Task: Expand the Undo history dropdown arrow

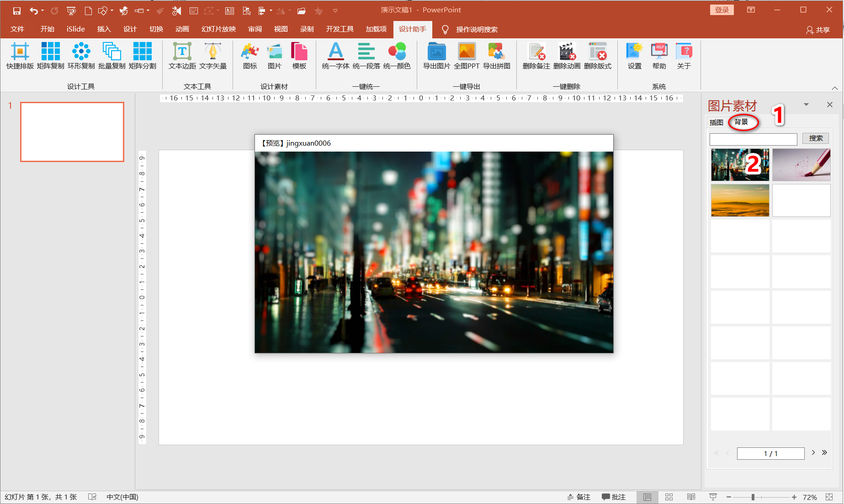Action: point(42,10)
